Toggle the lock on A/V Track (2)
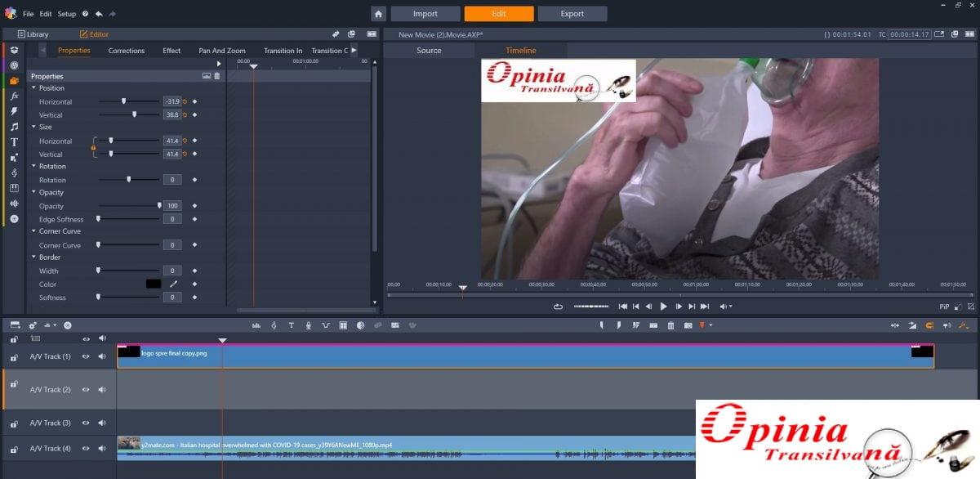Screen dimensions: 980x479 click(x=14, y=383)
